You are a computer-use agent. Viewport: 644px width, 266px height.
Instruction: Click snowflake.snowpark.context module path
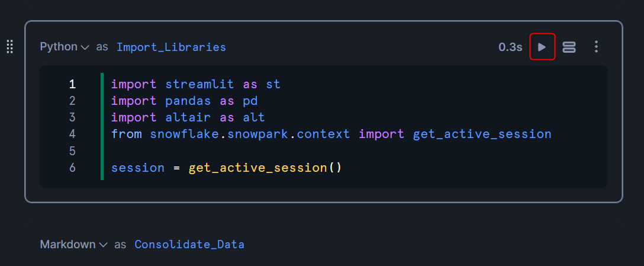250,134
